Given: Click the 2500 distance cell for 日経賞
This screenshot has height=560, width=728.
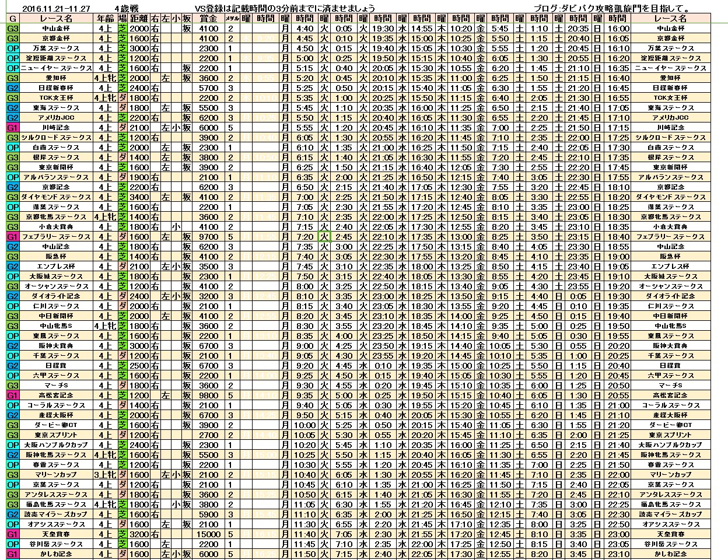Looking at the screenshot, I should tap(138, 366).
